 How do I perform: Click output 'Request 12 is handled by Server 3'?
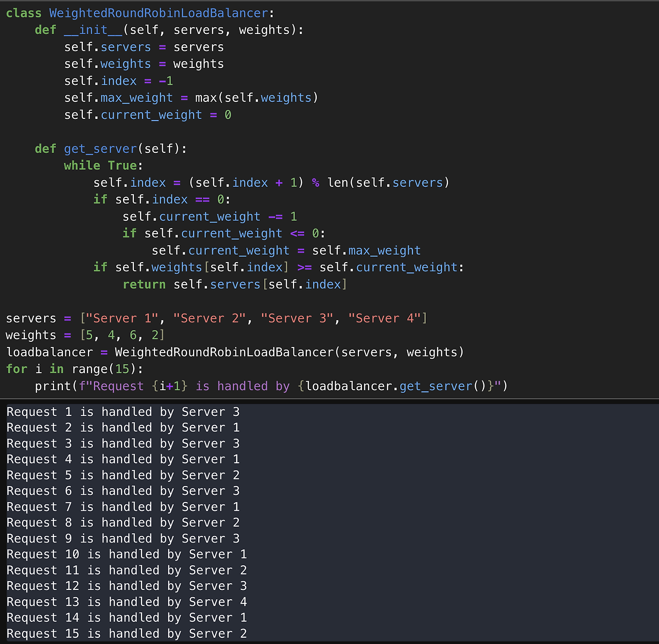point(127,586)
